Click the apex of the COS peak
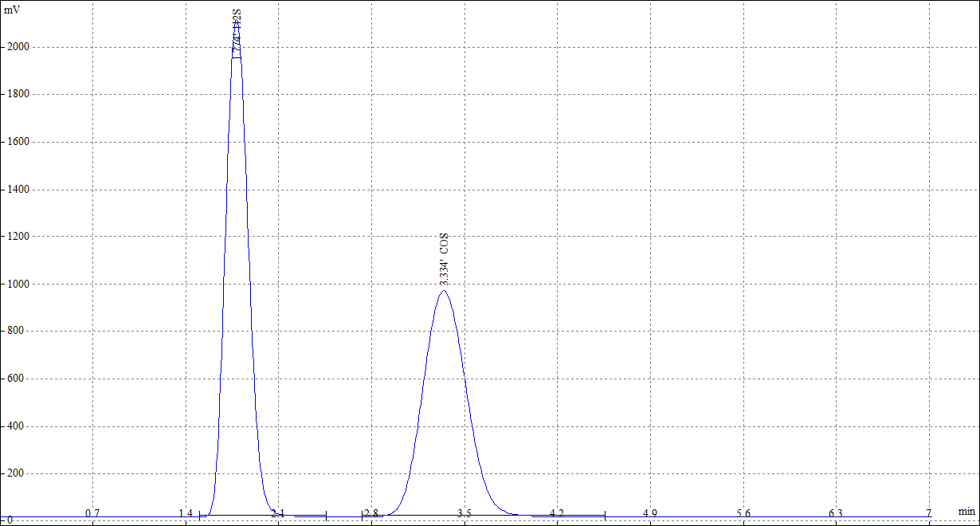This screenshot has width=980, height=526. coord(444,291)
